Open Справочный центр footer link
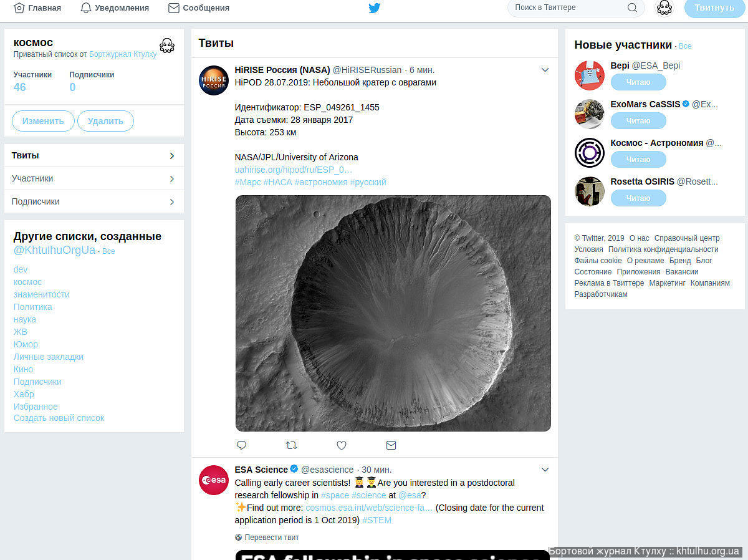Image resolution: width=748 pixels, height=560 pixels. point(687,238)
